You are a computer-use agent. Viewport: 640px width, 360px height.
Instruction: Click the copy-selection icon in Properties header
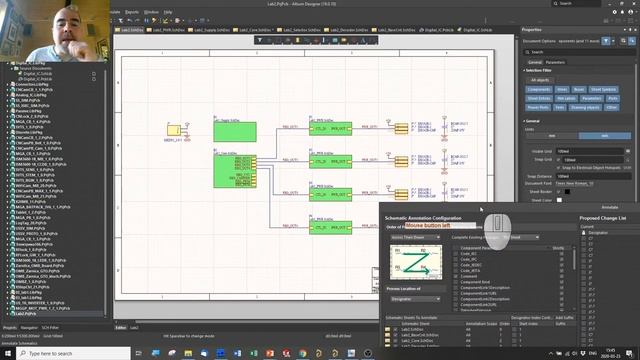pos(623,41)
